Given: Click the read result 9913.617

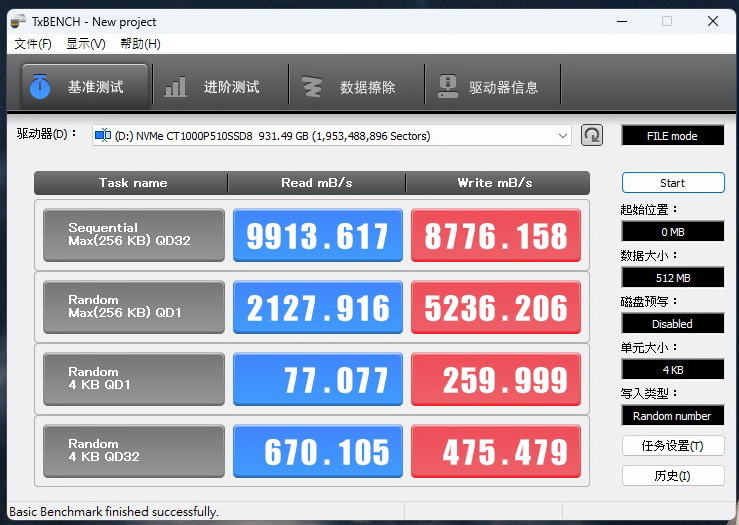Looking at the screenshot, I should tap(318, 235).
